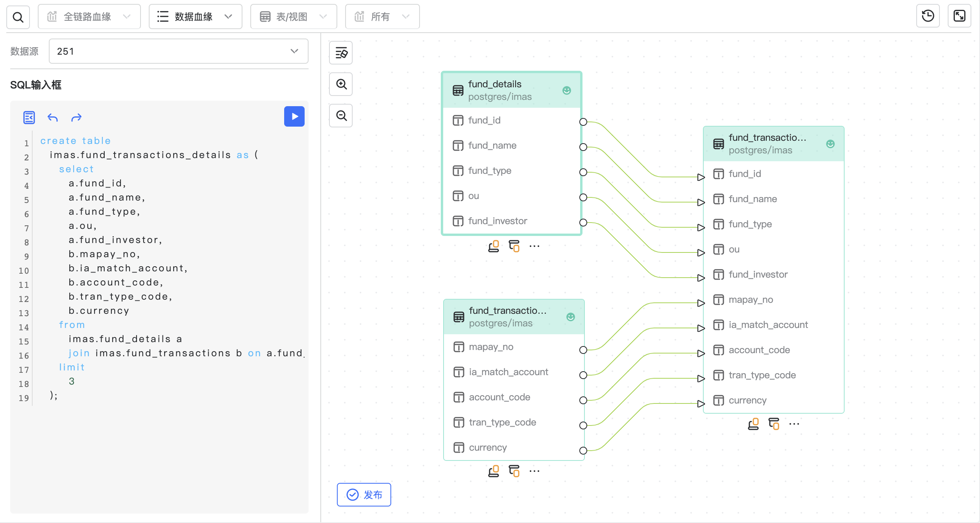The height and width of the screenshot is (523, 980).
Task: Select the fund_details table header
Action: point(512,90)
